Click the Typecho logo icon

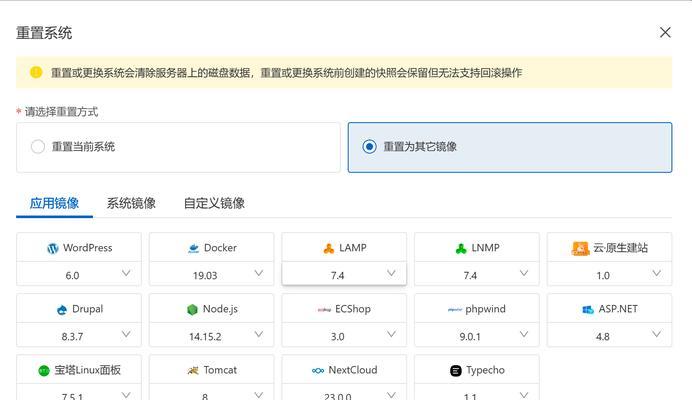pos(456,370)
